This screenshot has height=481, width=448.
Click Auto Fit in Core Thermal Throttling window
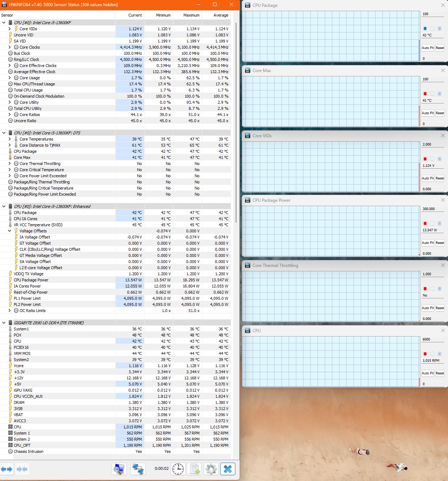[428, 308]
